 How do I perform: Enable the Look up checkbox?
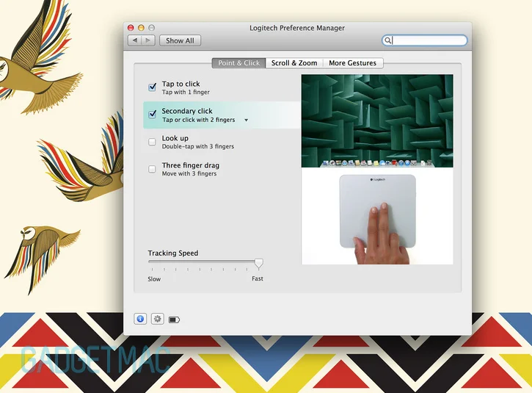coord(152,142)
